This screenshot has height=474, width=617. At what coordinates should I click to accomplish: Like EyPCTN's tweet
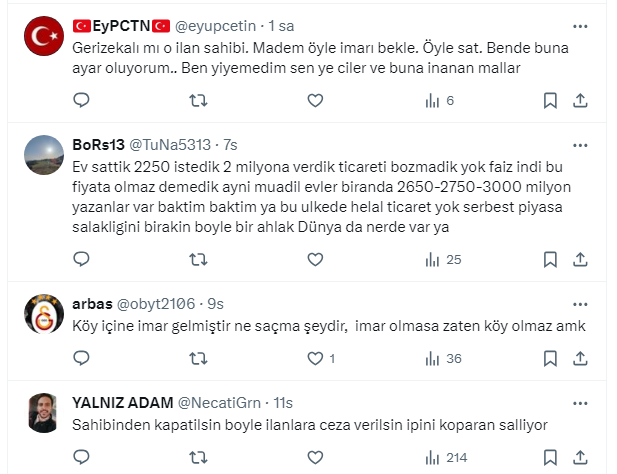[x=315, y=100]
